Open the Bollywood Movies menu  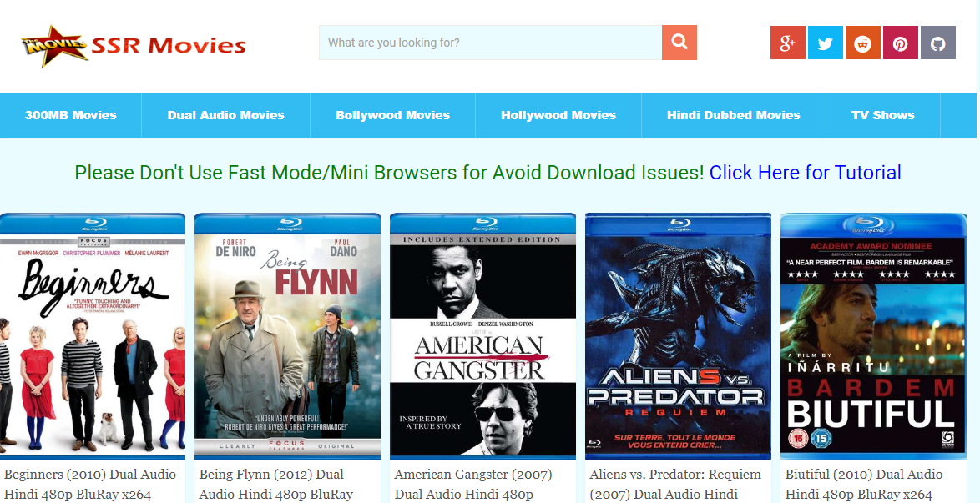click(x=392, y=115)
